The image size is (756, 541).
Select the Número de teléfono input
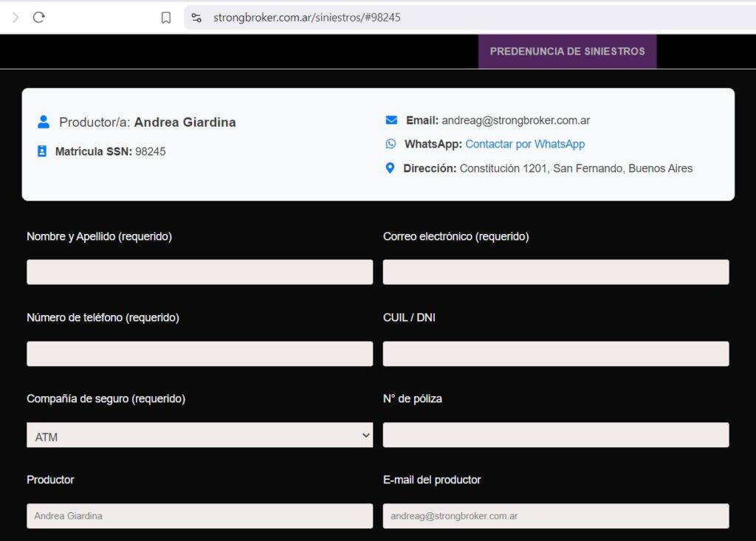coord(199,354)
